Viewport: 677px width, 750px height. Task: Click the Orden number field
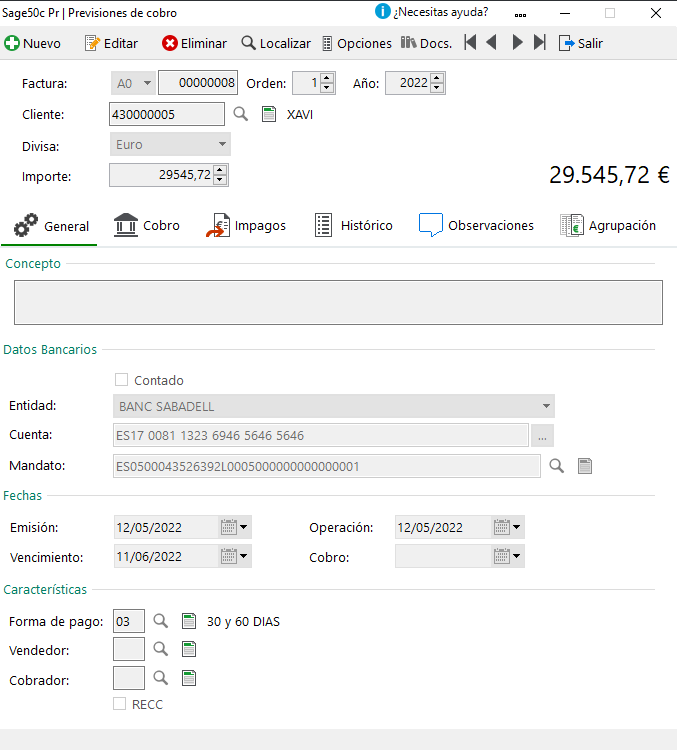tap(307, 83)
